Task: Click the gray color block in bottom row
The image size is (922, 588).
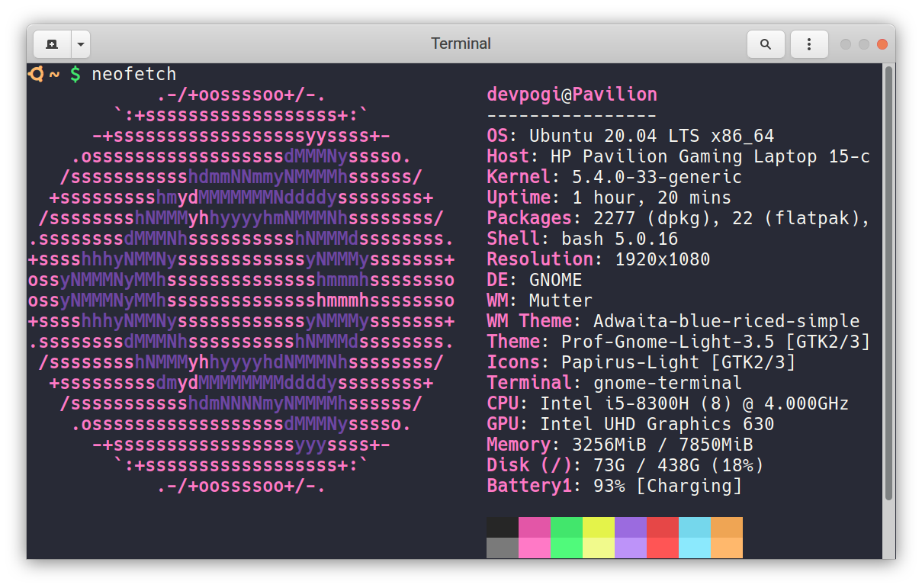Action: coord(503,548)
